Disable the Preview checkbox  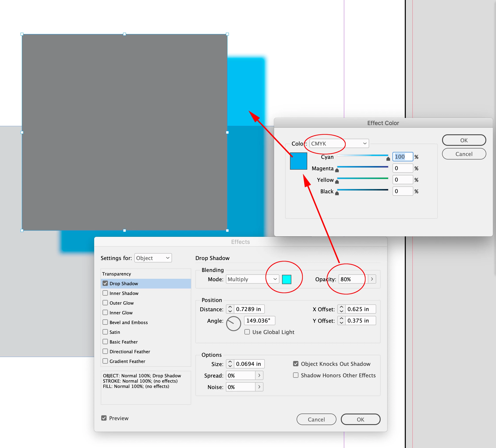pos(104,418)
